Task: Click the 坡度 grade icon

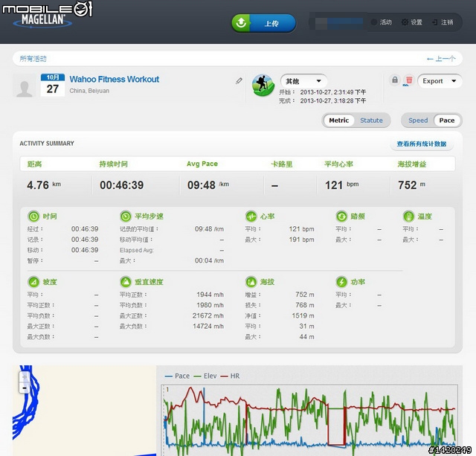Action: coord(33,282)
